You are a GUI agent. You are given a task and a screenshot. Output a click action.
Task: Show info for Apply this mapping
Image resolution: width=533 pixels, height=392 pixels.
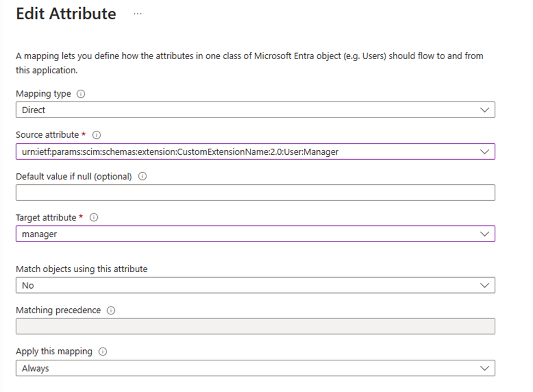click(102, 352)
